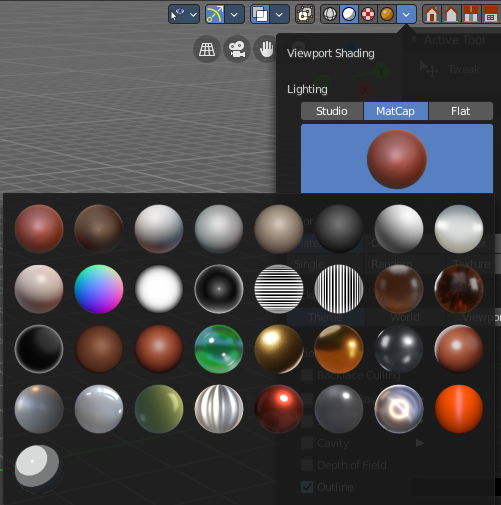The image size is (501, 505).
Task: Choose the pearl white glossy matcap
Action: [x=459, y=229]
